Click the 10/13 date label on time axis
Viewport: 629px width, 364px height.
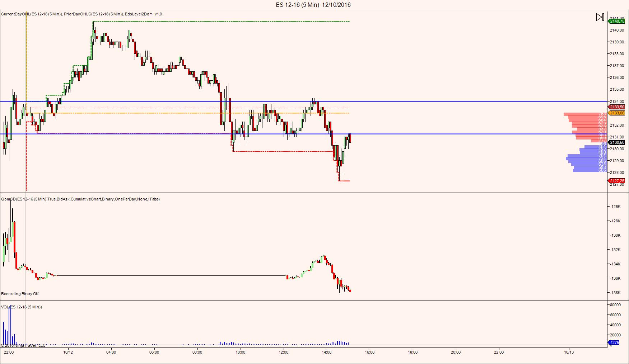569,352
